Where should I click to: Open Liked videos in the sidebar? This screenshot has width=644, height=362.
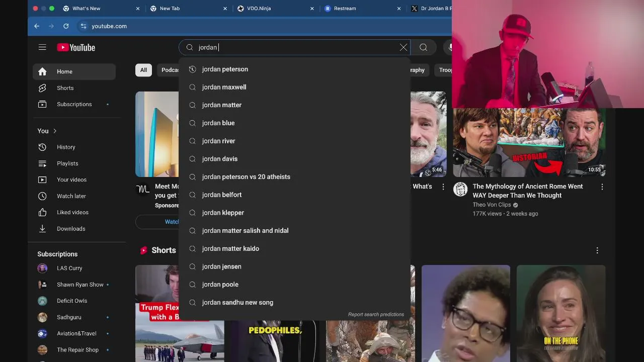(74, 212)
